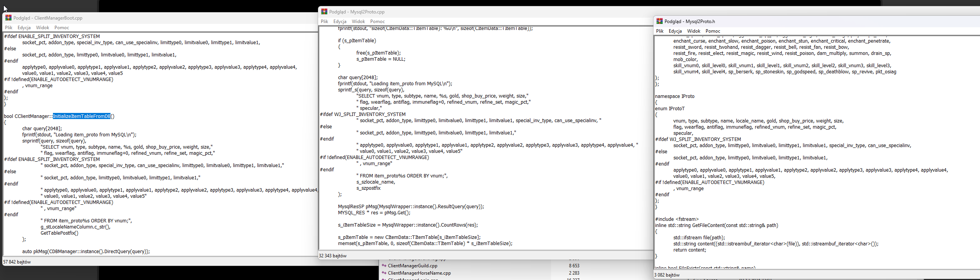Click 'char query[2048];' line in Mysql2Proto.cpp
This screenshot has height=280, width=980.
point(358,77)
